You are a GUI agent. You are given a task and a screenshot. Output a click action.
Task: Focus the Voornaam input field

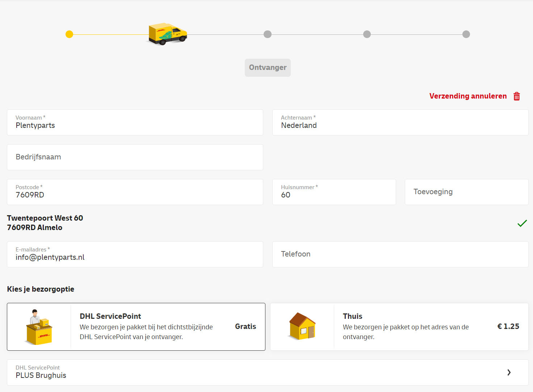click(135, 122)
